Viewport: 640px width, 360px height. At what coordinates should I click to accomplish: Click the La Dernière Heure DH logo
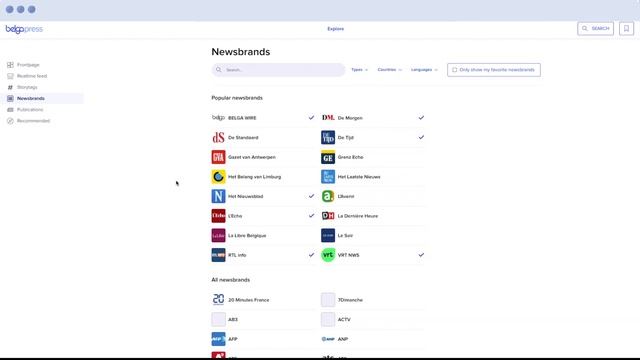[328, 216]
